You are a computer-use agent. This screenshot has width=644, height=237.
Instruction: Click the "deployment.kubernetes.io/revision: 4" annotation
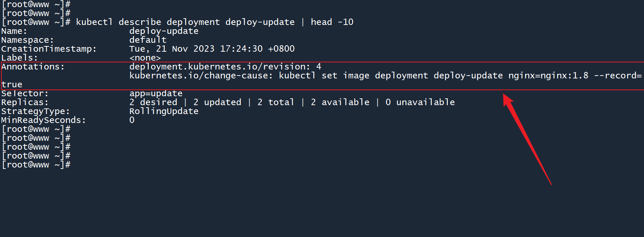pos(225,67)
